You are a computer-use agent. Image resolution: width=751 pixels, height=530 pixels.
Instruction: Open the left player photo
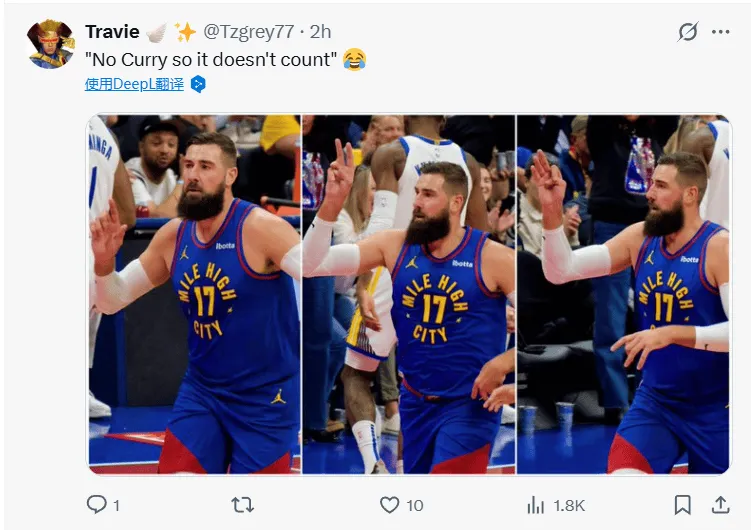194,294
